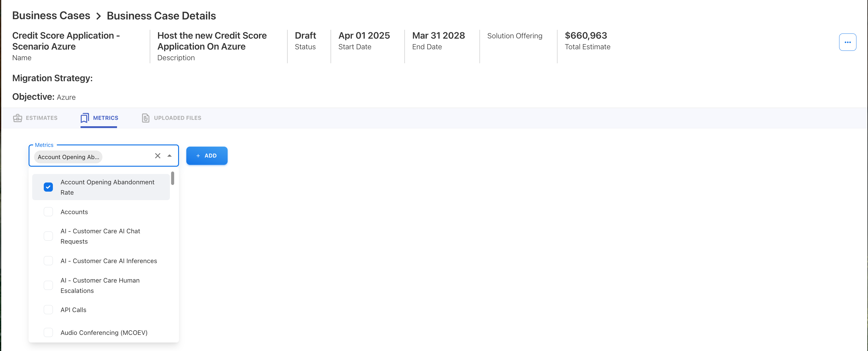
Task: Click the Draft status text
Action: tap(305, 35)
